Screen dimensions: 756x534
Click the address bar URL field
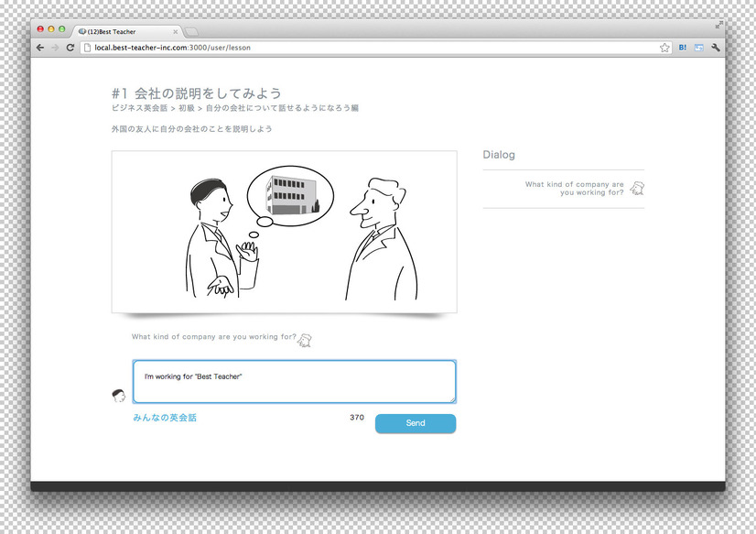point(371,48)
